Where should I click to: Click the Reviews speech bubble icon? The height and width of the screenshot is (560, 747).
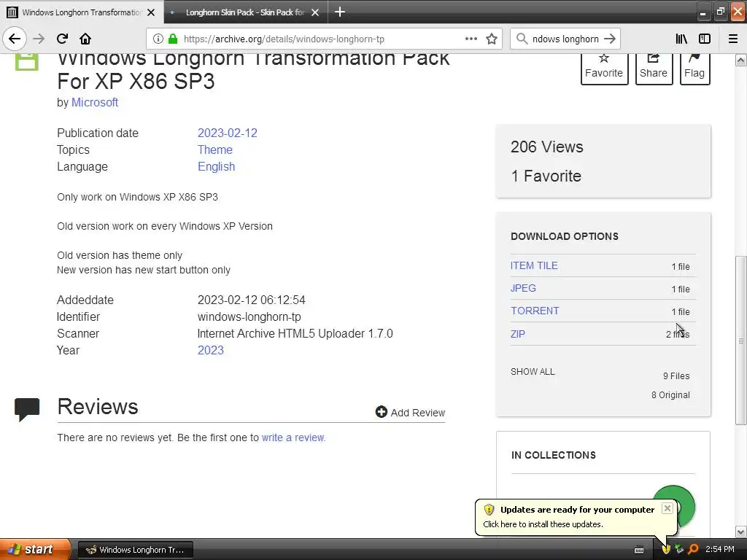pos(27,410)
